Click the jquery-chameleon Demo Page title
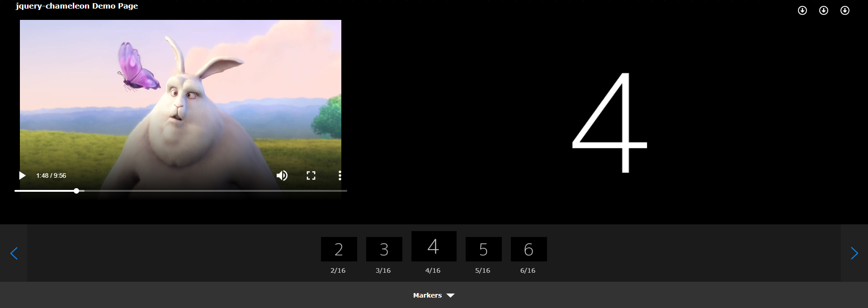The height and width of the screenshot is (308, 868). click(x=77, y=6)
